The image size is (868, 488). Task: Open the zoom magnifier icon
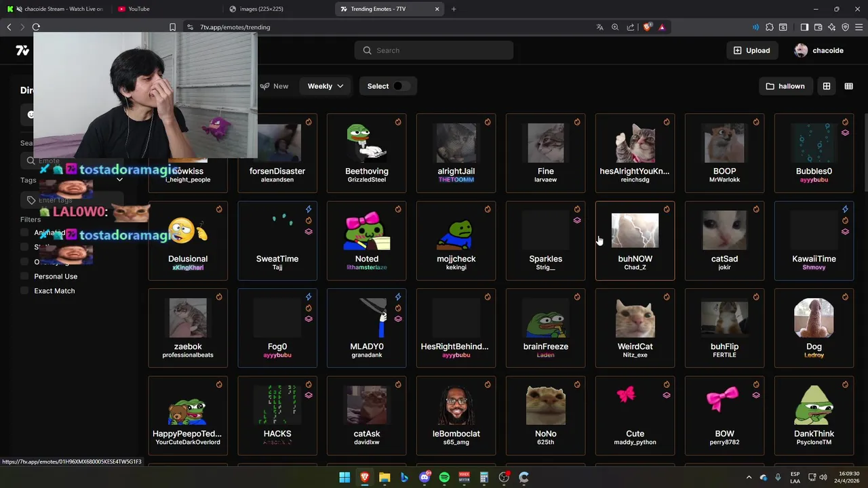click(615, 27)
